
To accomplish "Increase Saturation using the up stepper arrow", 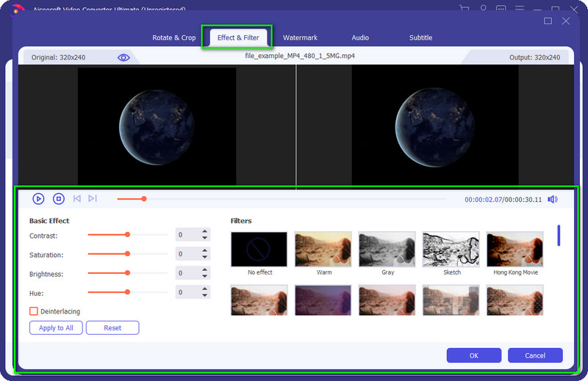I will click(205, 251).
